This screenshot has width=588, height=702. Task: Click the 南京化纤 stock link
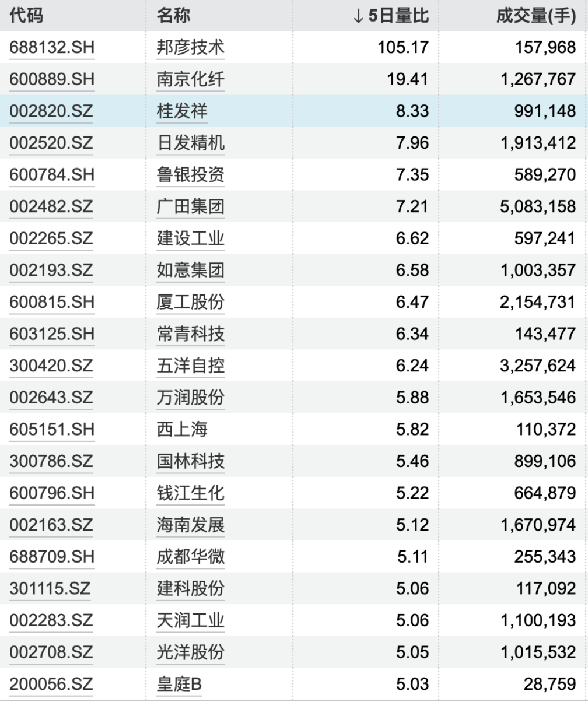(x=190, y=79)
